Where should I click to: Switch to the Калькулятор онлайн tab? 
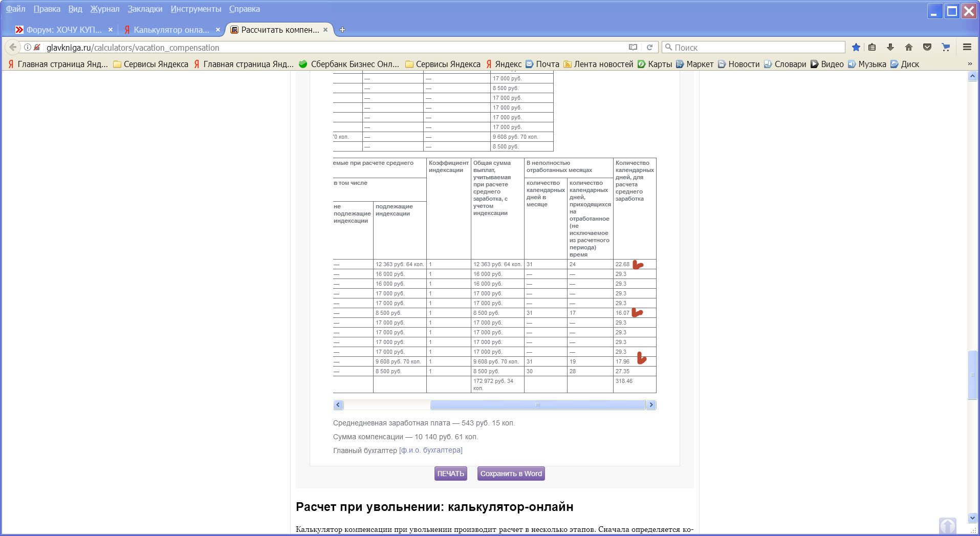click(x=171, y=30)
